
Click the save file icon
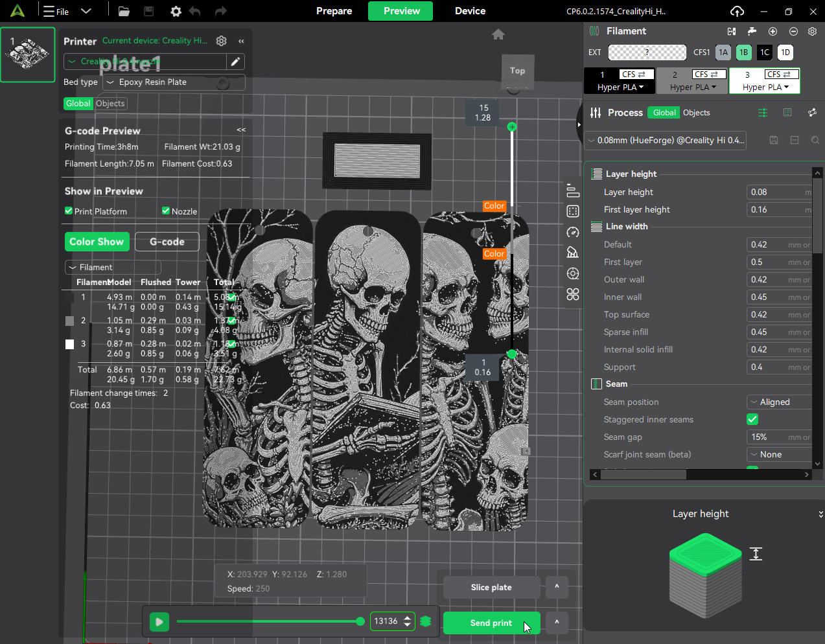[x=148, y=11]
